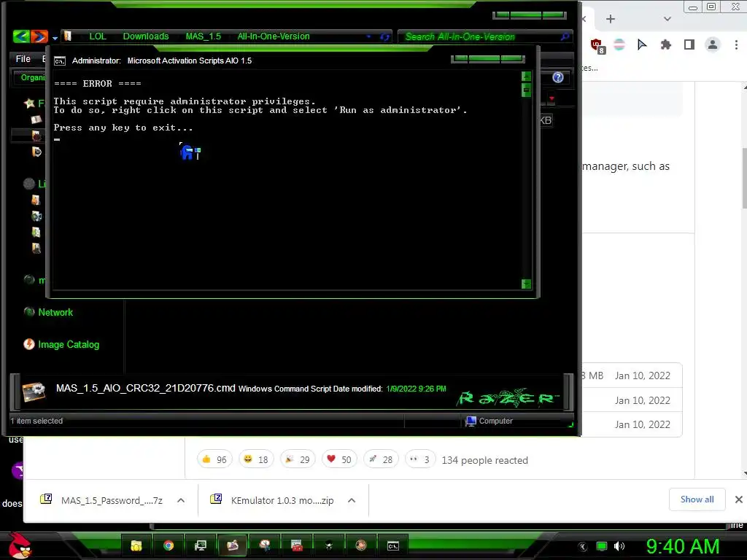
Task: Expand options for KEmulator zip download
Action: tap(352, 500)
